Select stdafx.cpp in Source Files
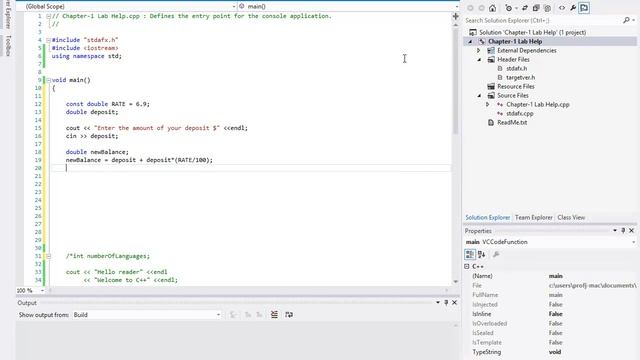This screenshot has width=640, height=360. pos(520,113)
